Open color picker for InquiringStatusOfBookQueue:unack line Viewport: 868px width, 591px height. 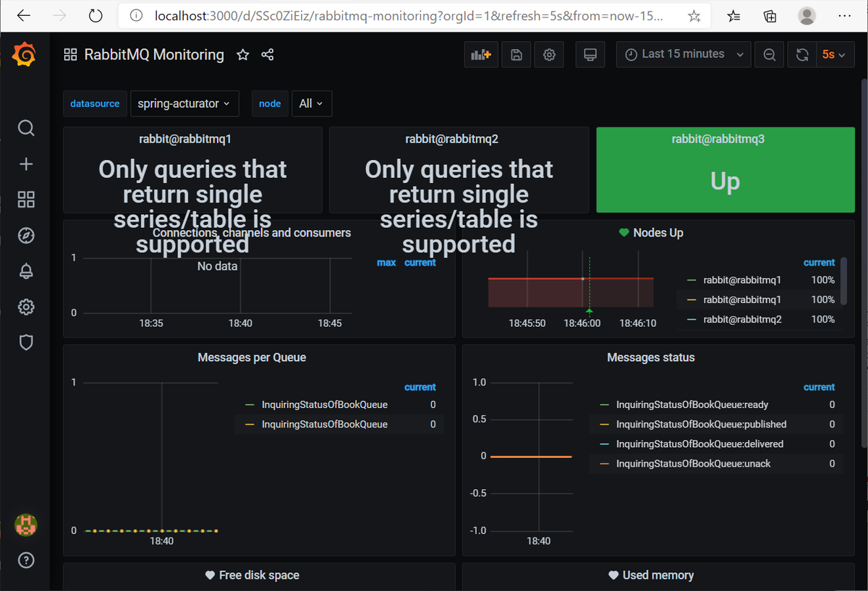(604, 464)
